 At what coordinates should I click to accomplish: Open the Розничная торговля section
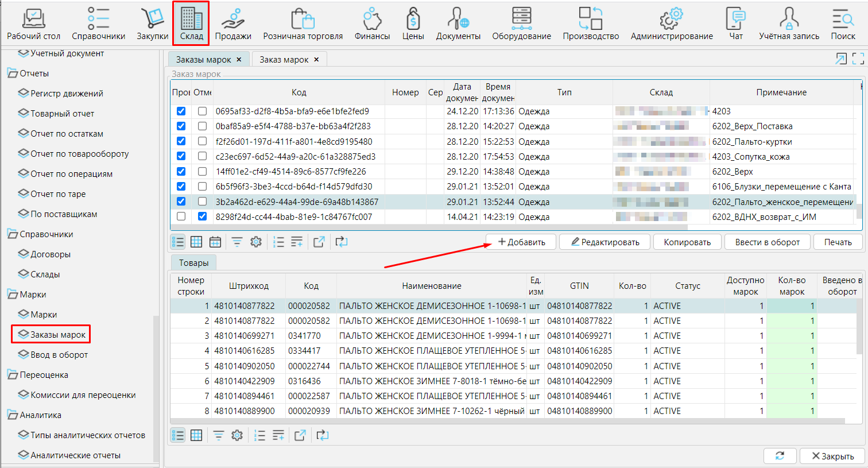coord(303,24)
